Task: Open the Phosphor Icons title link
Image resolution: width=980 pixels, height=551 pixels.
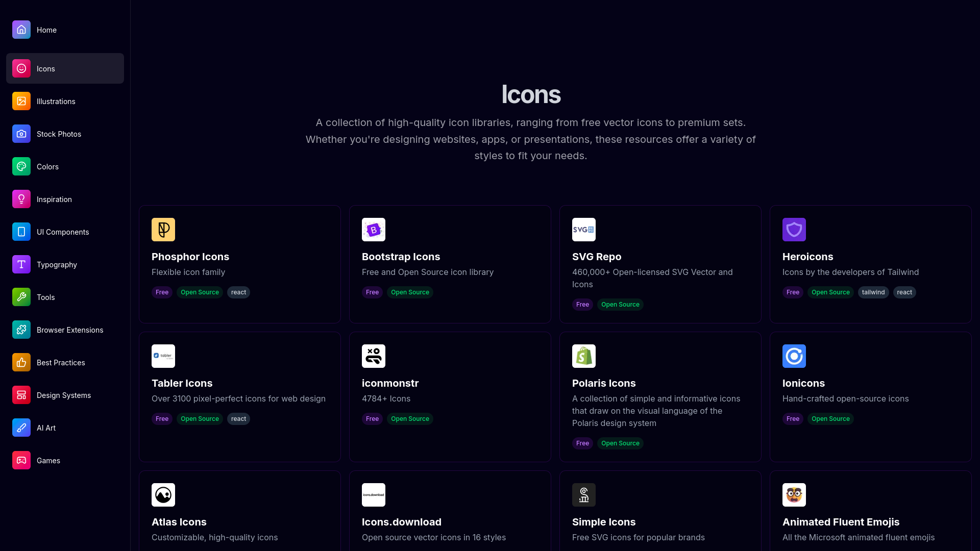Action: pos(190,257)
